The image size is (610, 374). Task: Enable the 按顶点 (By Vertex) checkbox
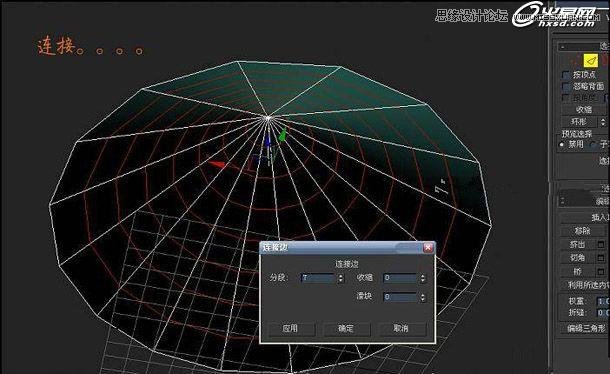coord(566,74)
